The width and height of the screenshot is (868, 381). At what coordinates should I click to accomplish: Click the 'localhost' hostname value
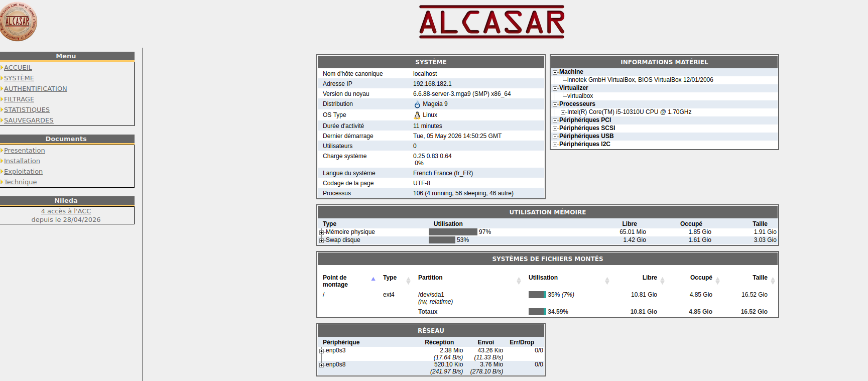pyautogui.click(x=425, y=74)
